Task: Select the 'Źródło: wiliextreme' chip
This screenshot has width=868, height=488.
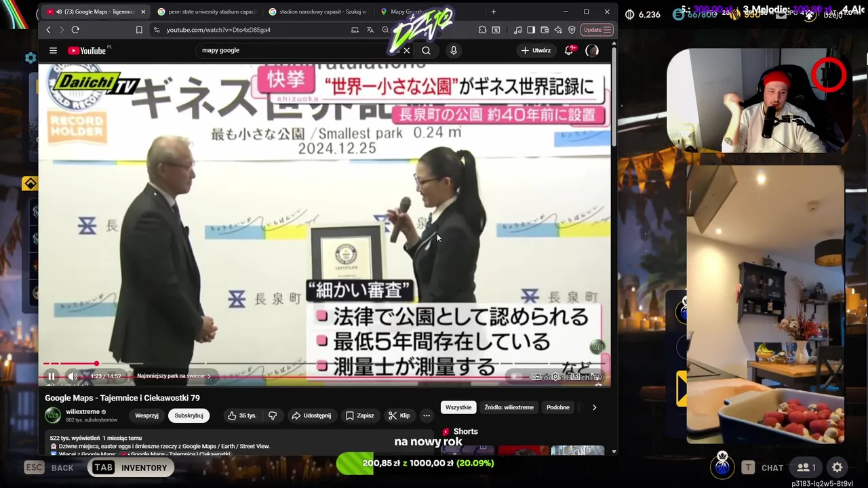Action: [509, 407]
